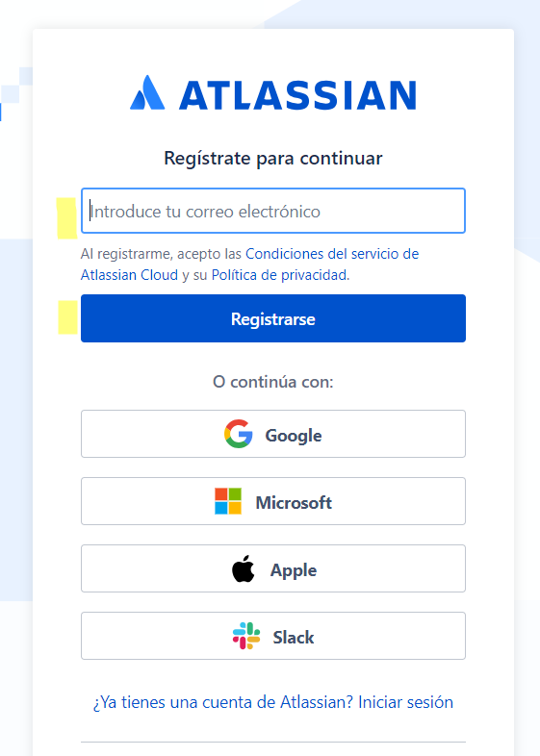Focus the email address input field
540x756 pixels.
click(273, 211)
